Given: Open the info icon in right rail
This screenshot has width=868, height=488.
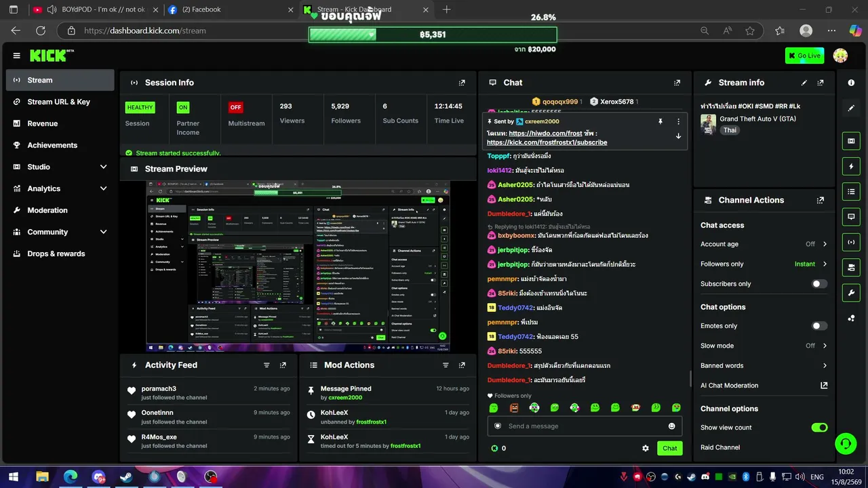Looking at the screenshot, I should click(x=851, y=83).
